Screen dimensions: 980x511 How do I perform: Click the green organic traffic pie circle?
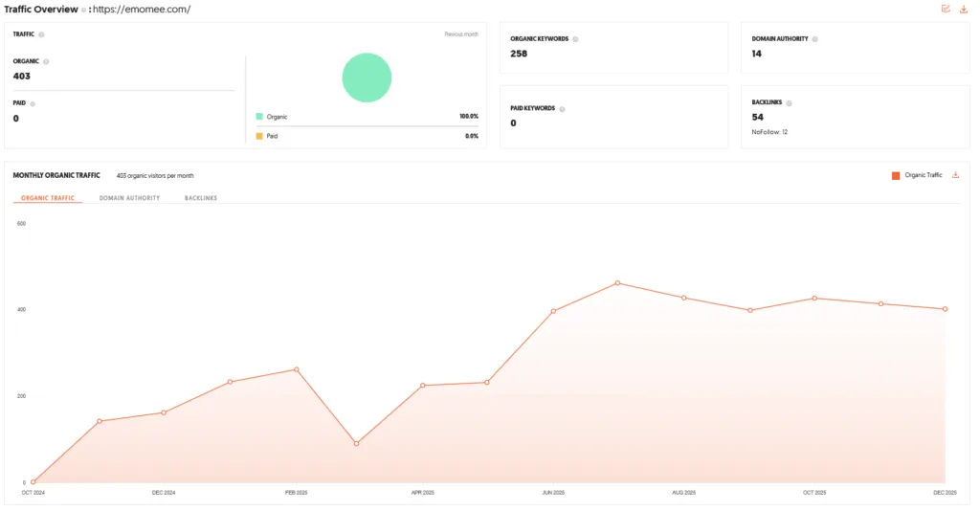[367, 78]
